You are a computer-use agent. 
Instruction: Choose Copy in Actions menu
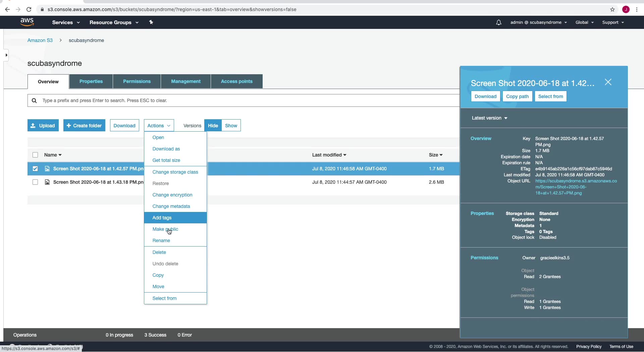[x=175, y=275]
